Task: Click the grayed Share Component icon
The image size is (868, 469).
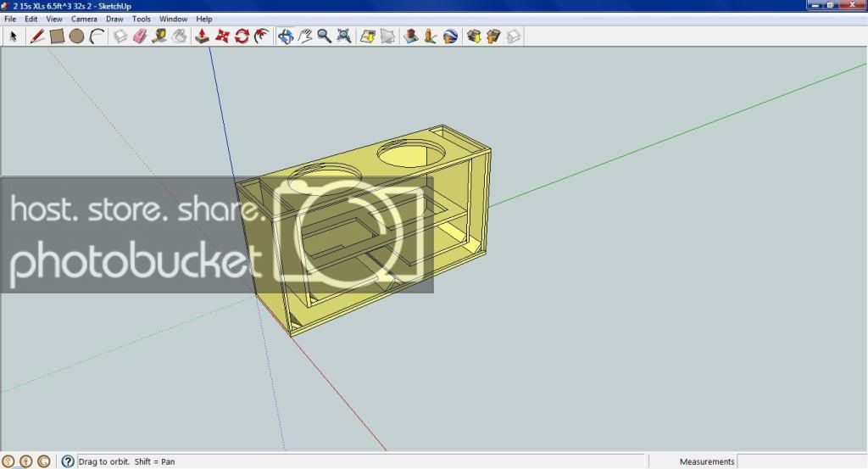Action: (513, 36)
